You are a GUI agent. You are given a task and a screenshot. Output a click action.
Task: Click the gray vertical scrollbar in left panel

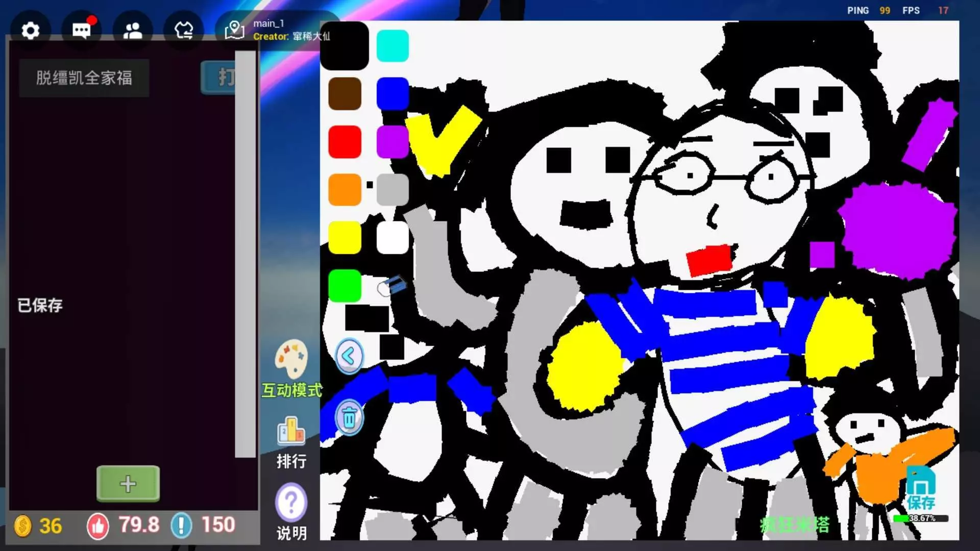tap(246, 255)
